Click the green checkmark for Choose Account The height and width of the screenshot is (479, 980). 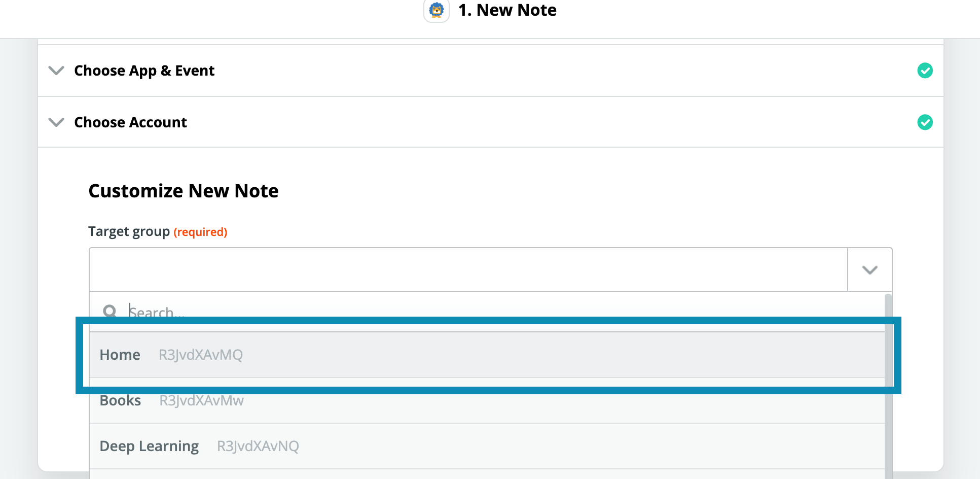coord(925,122)
